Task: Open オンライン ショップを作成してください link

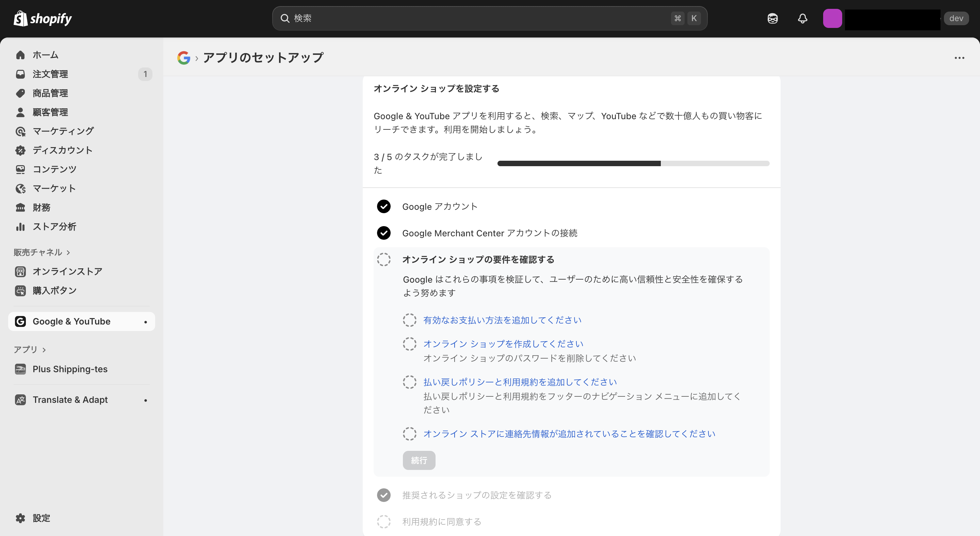Action: [x=503, y=344]
